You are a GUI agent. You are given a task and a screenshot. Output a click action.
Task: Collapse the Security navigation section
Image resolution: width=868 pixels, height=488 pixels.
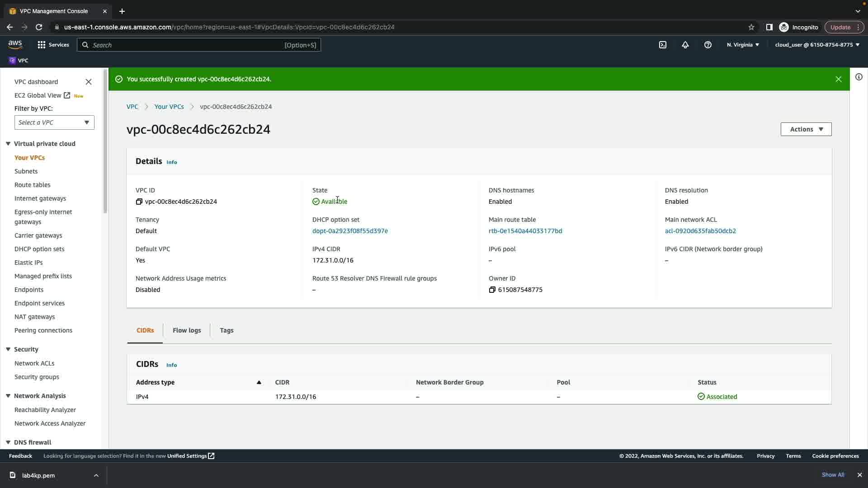pyautogui.click(x=8, y=349)
